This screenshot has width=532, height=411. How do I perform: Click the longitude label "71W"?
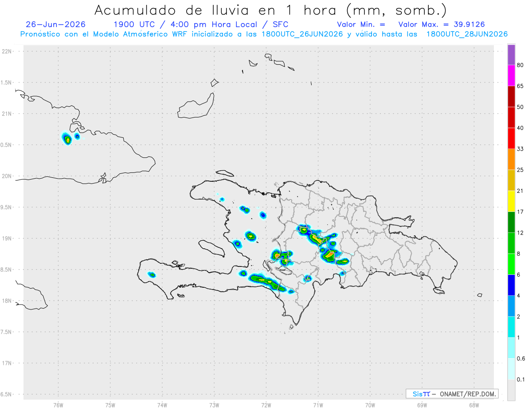(318, 405)
